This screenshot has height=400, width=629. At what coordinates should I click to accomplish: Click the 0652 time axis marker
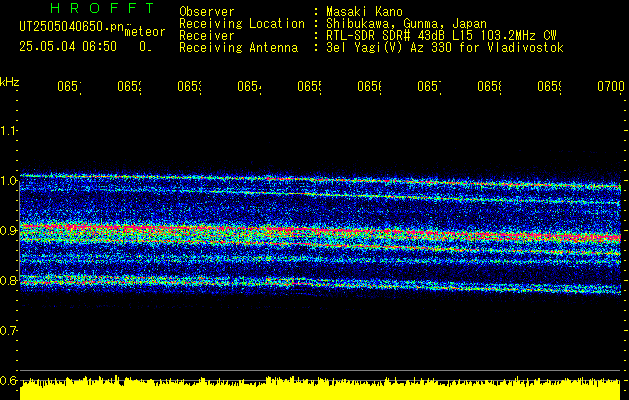(x=129, y=87)
